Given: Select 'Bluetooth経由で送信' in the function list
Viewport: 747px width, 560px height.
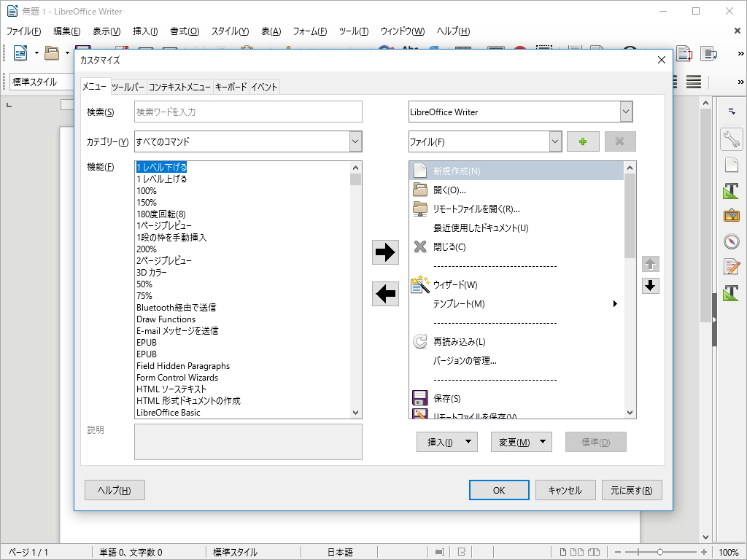Looking at the screenshot, I should 177,308.
